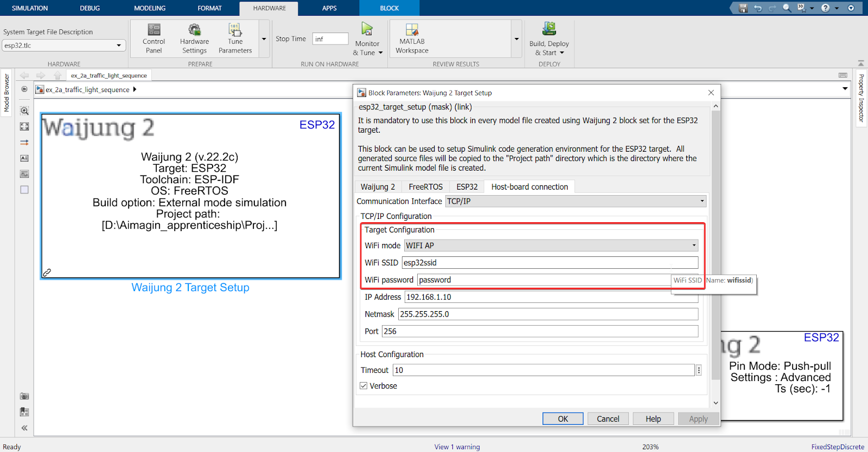Open Hardware Settings
Screen dimensions: 868x452
194,38
